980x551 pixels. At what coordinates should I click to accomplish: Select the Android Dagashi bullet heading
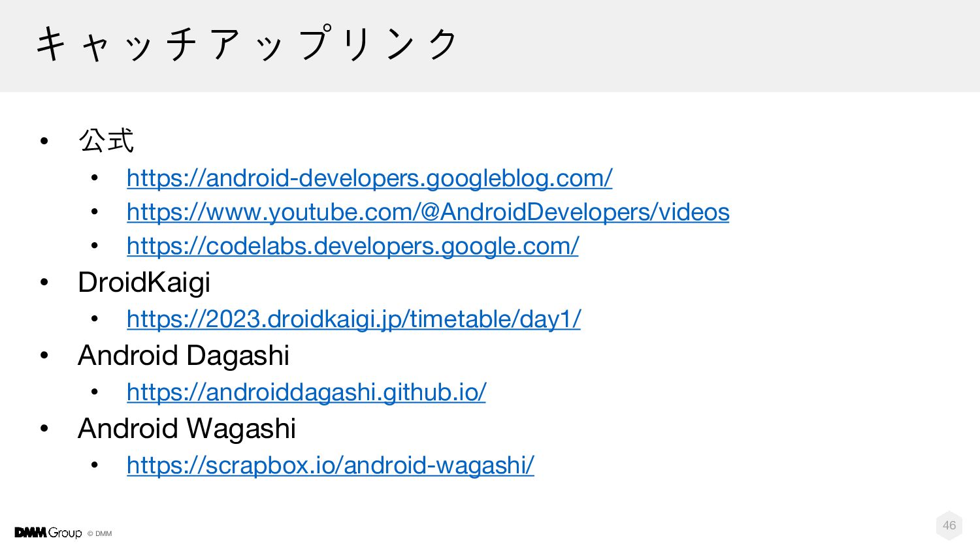pos(184,356)
